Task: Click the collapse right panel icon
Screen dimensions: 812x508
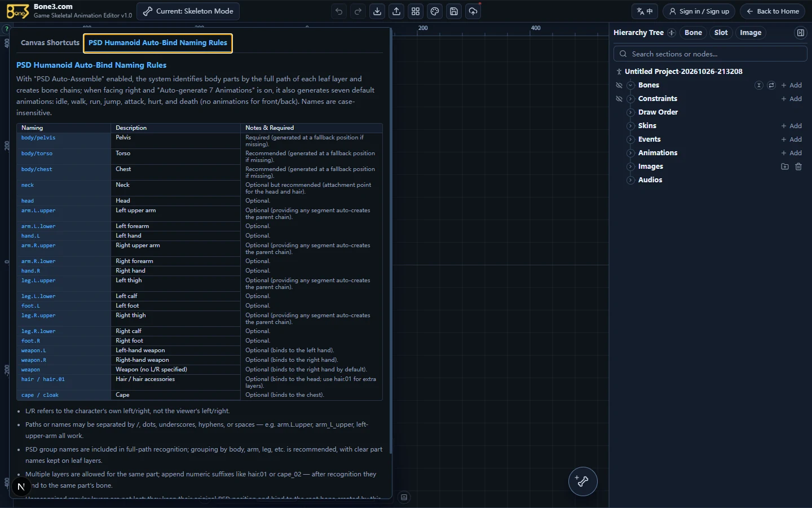Action: tap(800, 33)
